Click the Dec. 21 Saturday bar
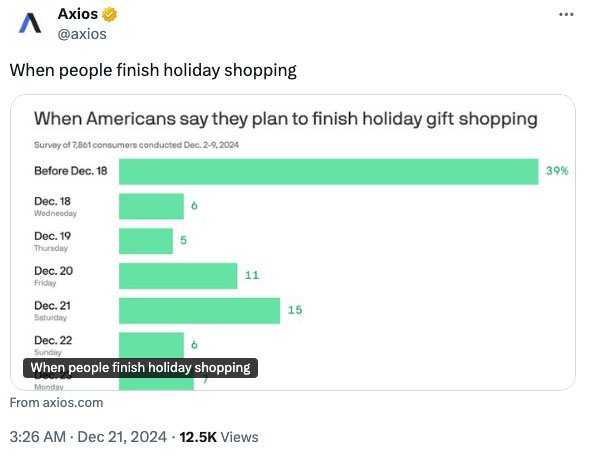The width and height of the screenshot is (590, 459). [199, 310]
